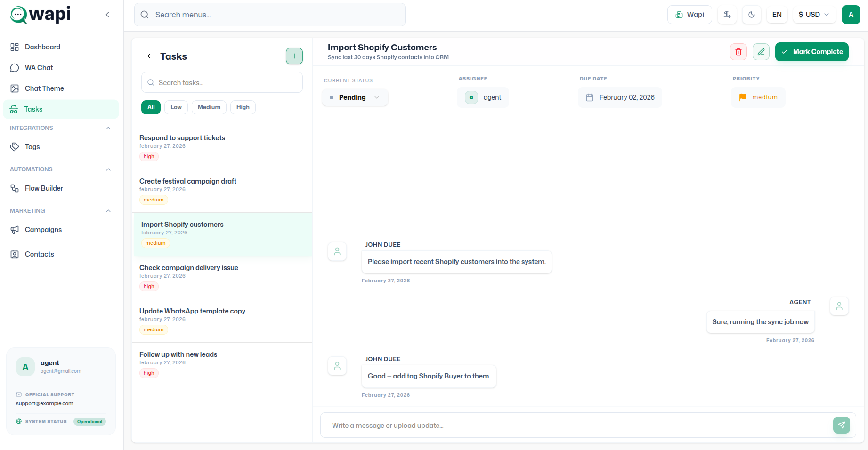This screenshot has width=868, height=450.
Task: Edit the task with pencil icon
Action: click(761, 52)
